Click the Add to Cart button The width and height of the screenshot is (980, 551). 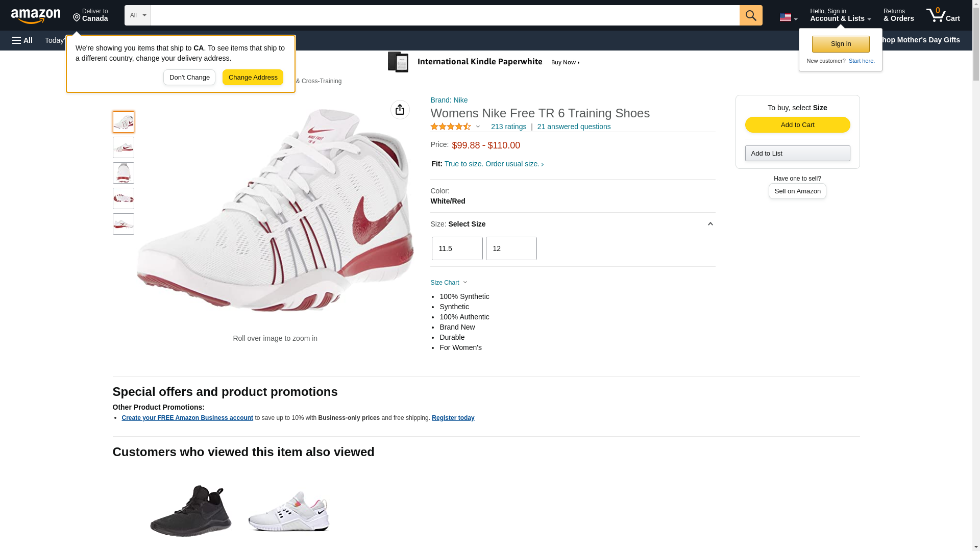[x=797, y=125]
